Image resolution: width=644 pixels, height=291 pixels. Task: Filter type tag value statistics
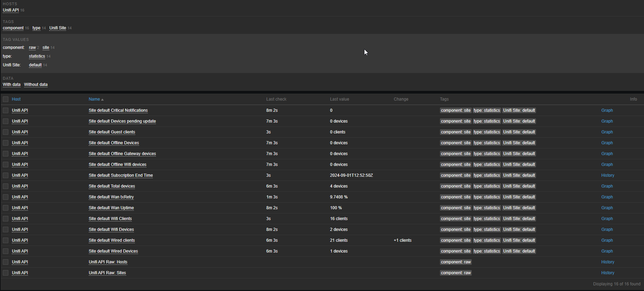point(37,56)
